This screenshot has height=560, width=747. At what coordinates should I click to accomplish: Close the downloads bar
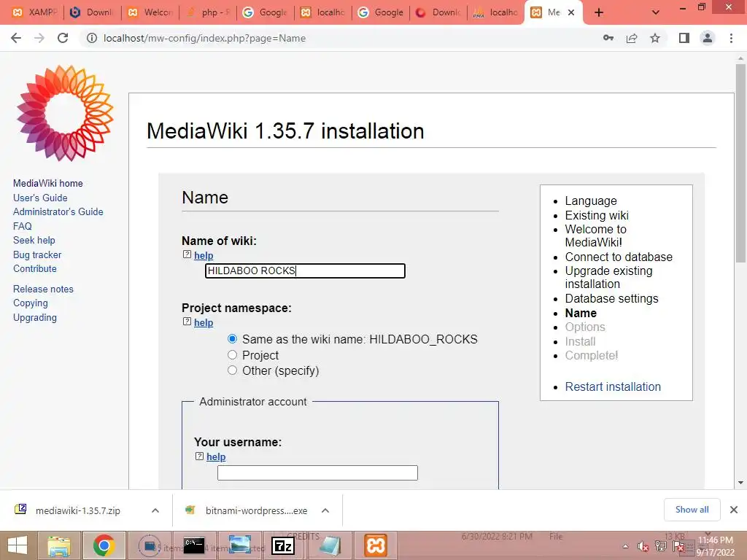click(734, 510)
